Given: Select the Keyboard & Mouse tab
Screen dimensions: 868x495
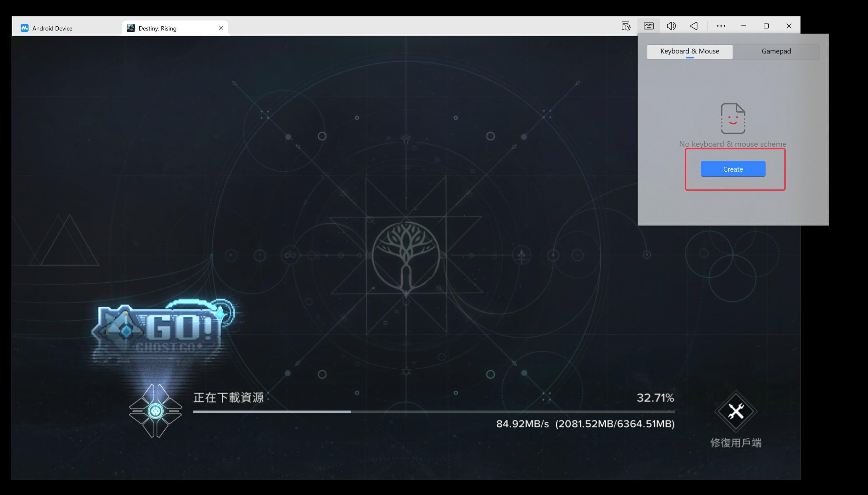Looking at the screenshot, I should pos(690,51).
